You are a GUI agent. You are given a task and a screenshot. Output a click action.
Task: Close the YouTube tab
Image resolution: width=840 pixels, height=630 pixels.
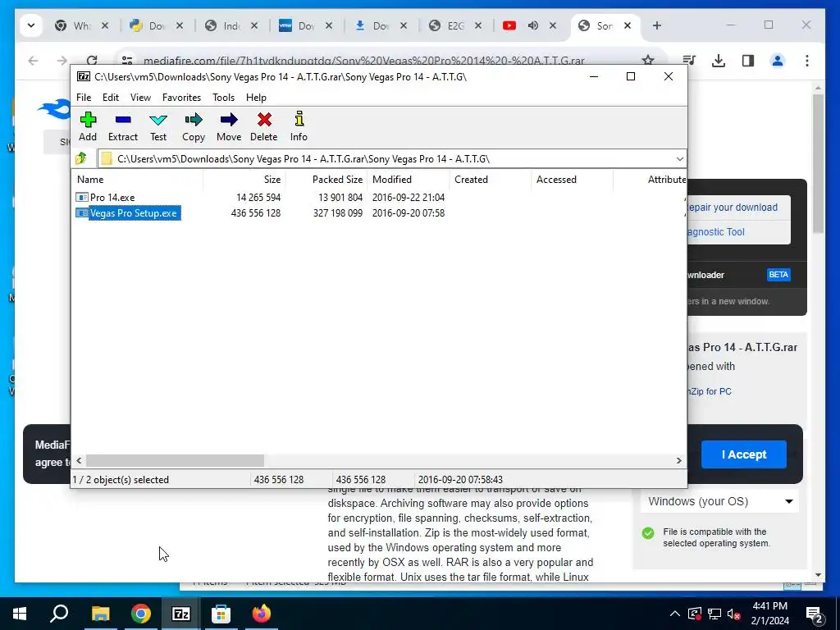(x=553, y=25)
